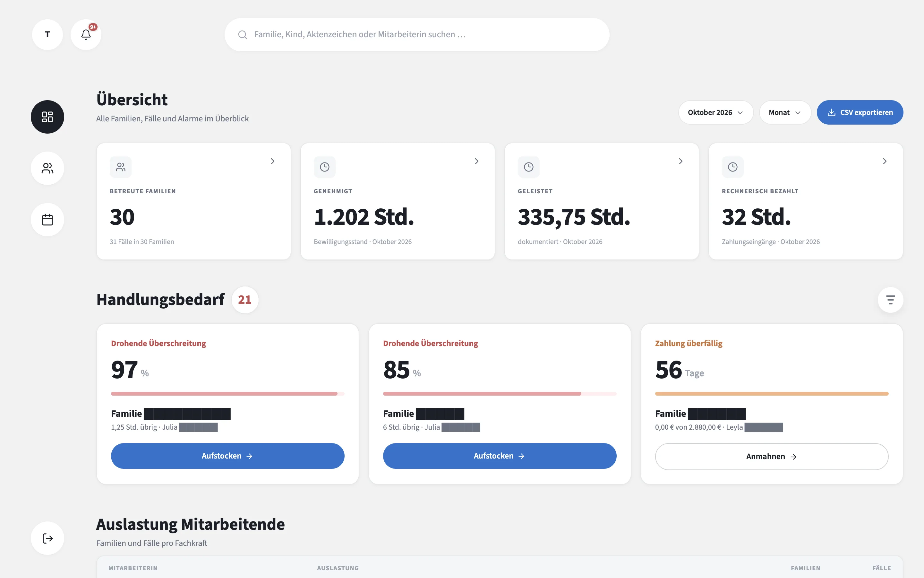
Task: Click the clock icon in Geleistet card
Action: [528, 167]
